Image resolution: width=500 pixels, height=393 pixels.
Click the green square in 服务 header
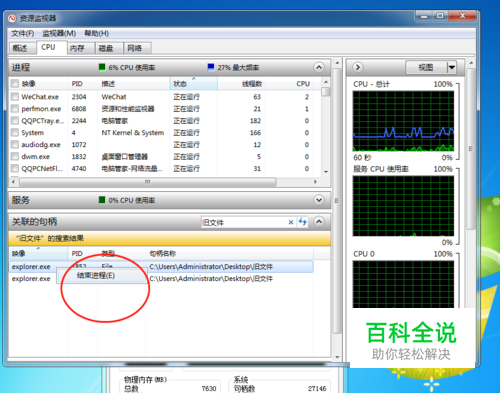coord(102,200)
